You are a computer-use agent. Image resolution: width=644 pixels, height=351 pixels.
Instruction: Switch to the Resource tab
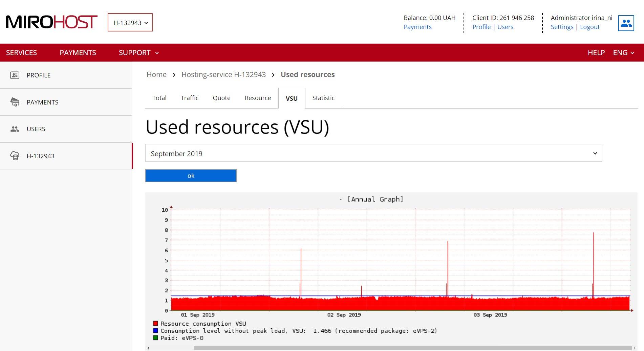258,98
